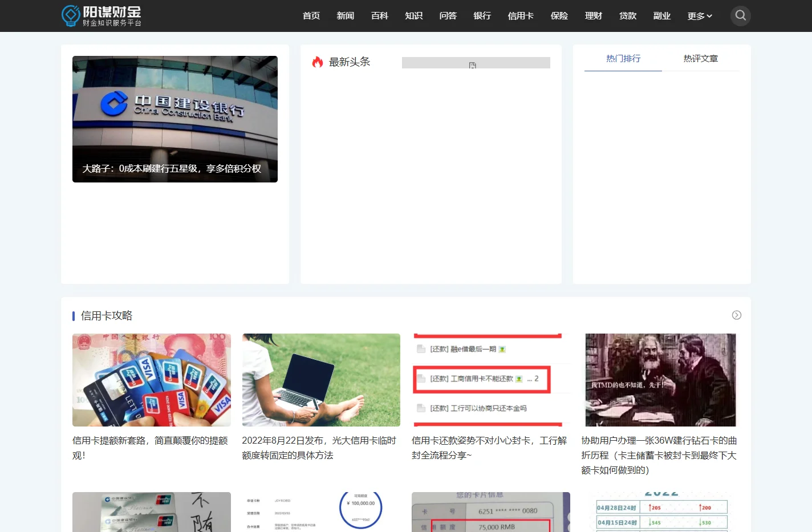Open the 理财 nav item
This screenshot has width=812, height=532.
point(594,16)
